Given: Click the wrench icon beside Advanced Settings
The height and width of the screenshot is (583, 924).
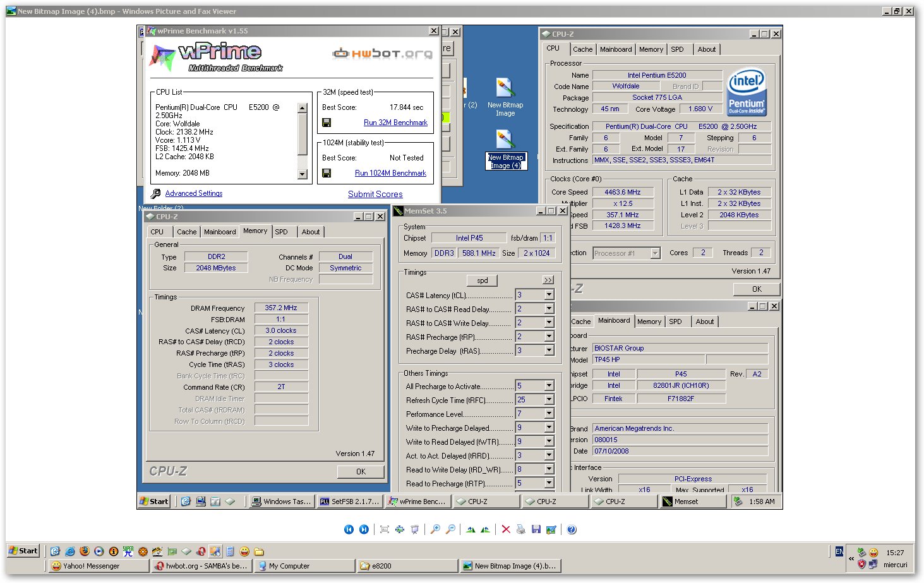Looking at the screenshot, I should [156, 193].
